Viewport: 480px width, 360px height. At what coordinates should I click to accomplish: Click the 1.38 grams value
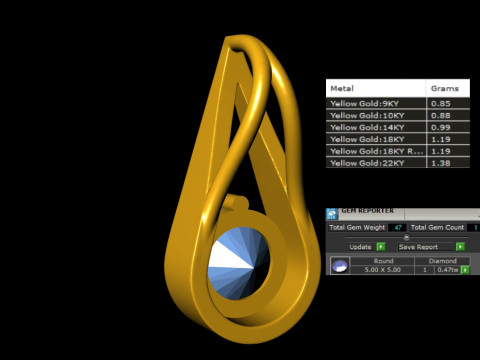coord(441,163)
